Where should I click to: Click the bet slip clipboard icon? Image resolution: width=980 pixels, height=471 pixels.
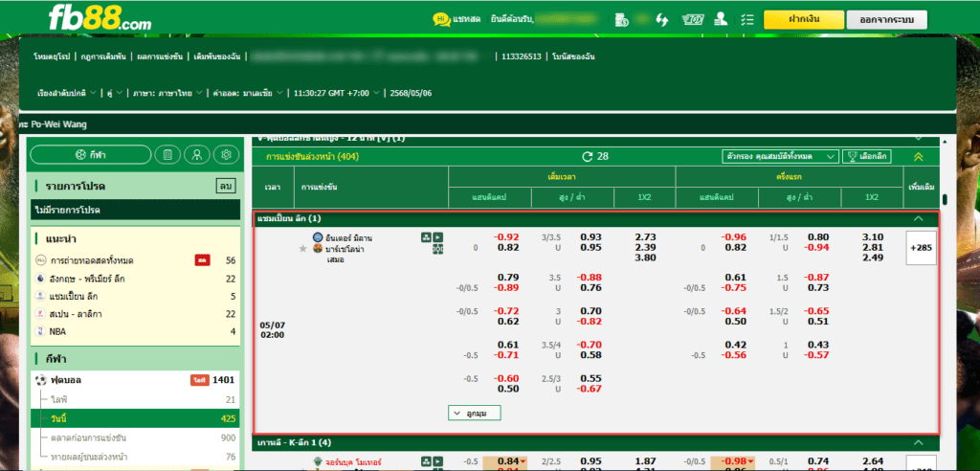(167, 154)
